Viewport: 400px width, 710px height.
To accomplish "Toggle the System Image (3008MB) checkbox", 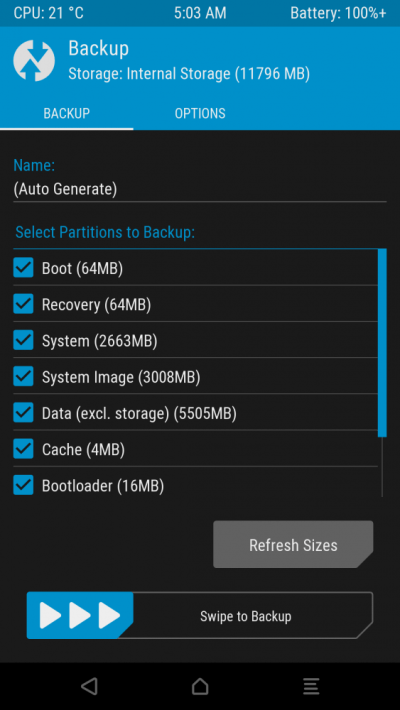I will coord(23,376).
